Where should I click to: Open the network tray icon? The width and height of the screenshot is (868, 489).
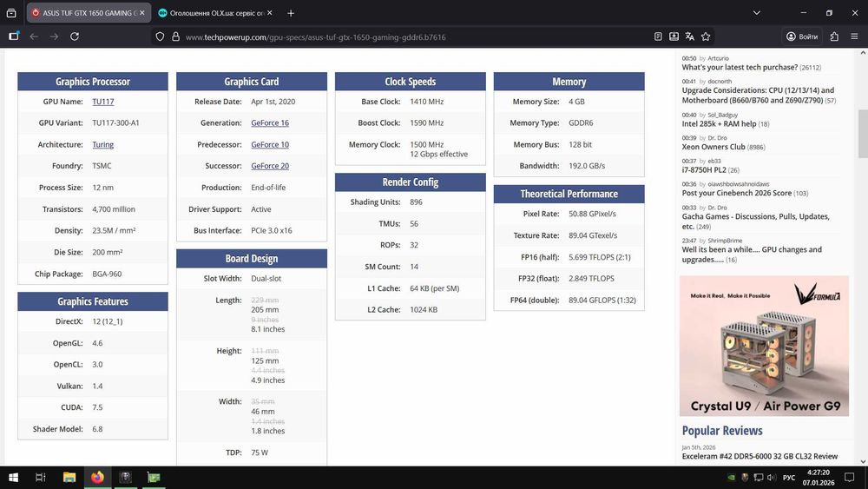[759, 478]
